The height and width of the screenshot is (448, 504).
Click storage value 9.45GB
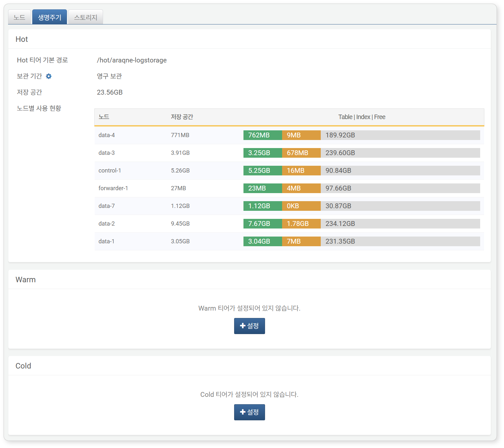coord(180,224)
